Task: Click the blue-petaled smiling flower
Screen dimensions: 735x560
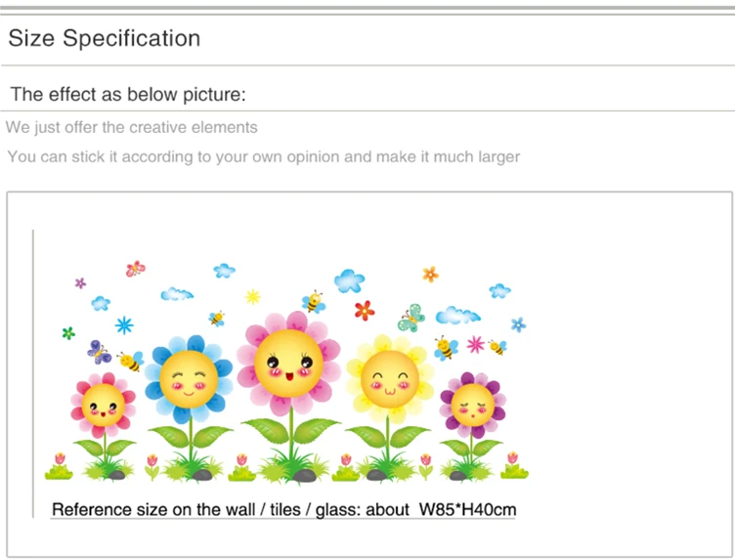Action: click(x=189, y=378)
